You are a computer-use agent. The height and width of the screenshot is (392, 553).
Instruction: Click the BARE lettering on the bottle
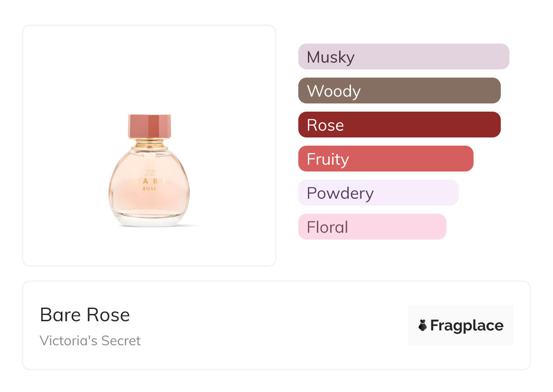(149, 181)
